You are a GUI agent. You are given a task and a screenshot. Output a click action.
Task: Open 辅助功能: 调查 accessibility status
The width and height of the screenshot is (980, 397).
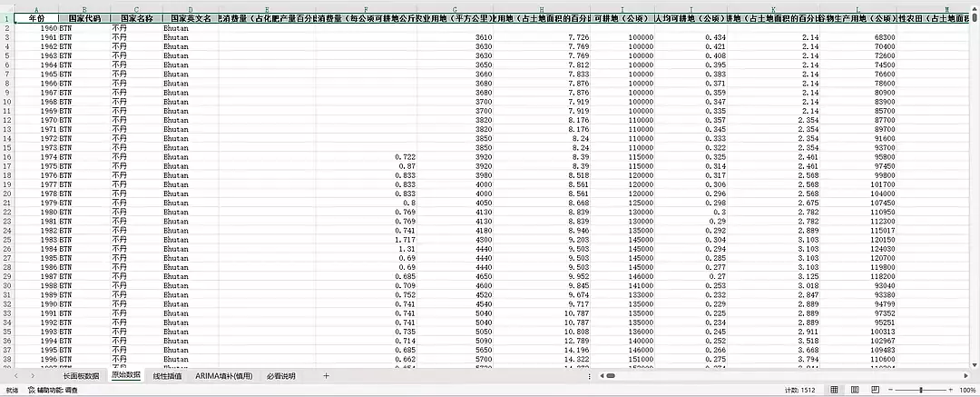click(52, 390)
